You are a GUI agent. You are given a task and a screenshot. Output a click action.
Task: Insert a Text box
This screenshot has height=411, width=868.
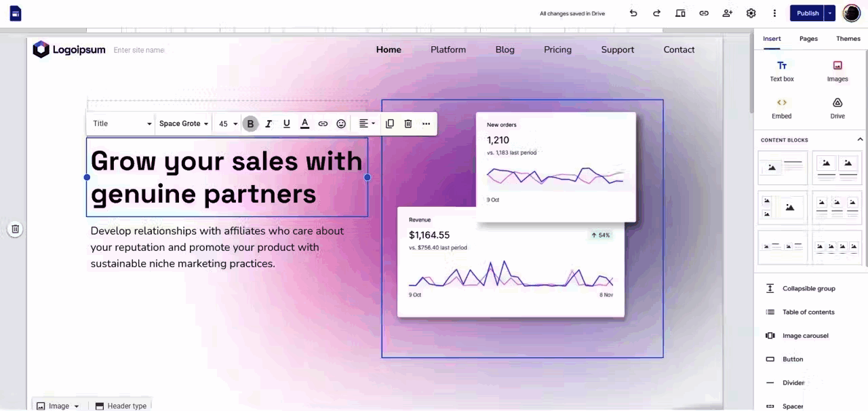point(782,71)
